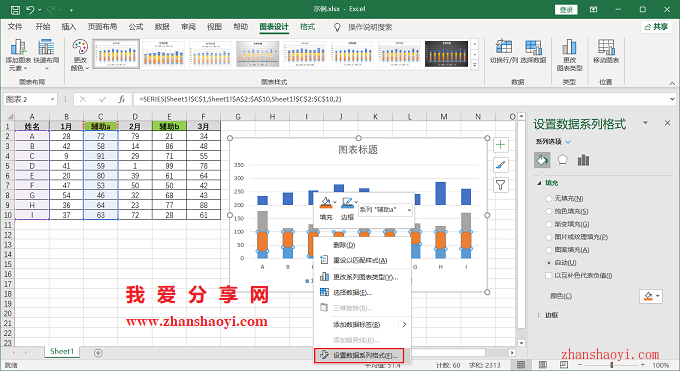Open the Name Box dropdown arrow
Viewport: 680px width, 371px height.
tap(52, 99)
